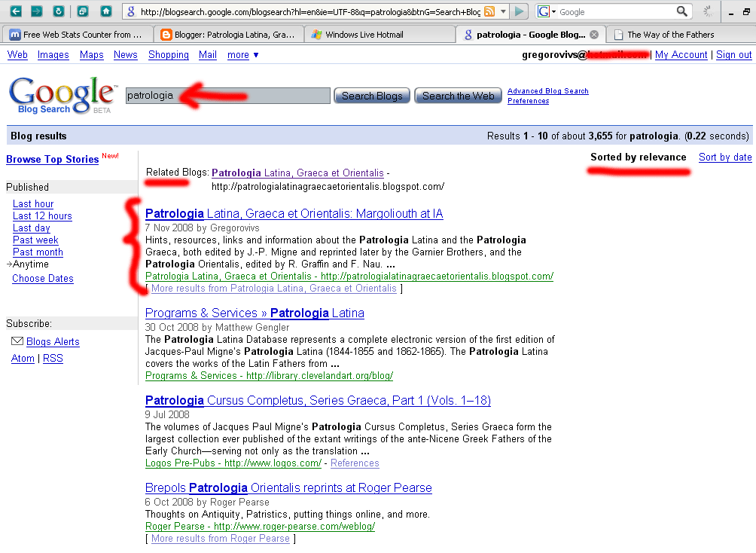Open My Account link

[681, 55]
